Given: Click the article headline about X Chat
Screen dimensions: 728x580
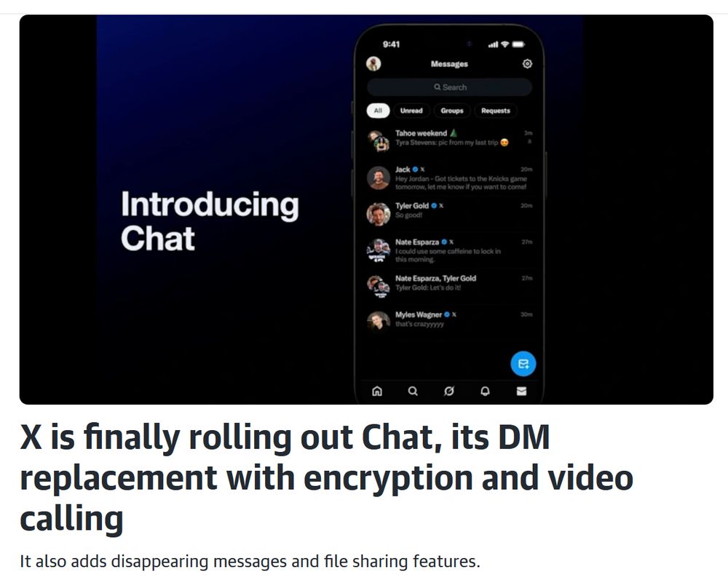Looking at the screenshot, I should tap(326, 478).
